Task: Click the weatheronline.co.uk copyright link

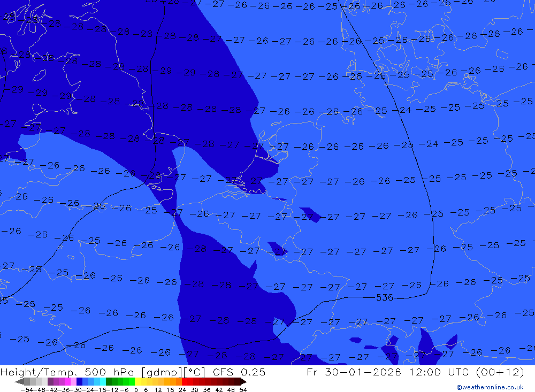Action: point(490,387)
